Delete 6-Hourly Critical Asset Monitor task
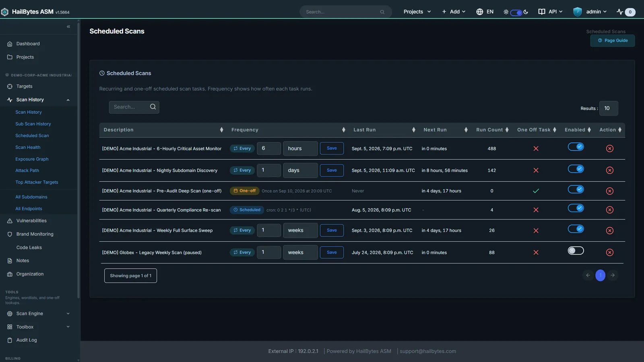Viewport: 644px width, 362px height. 610,148
